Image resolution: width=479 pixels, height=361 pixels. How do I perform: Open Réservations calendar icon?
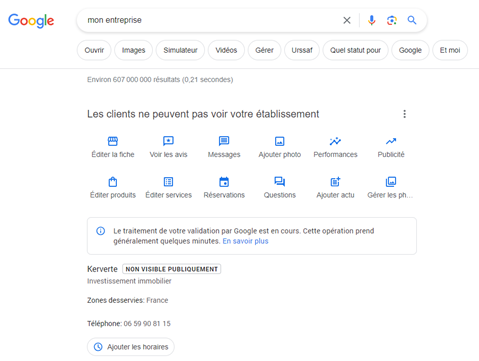click(224, 182)
